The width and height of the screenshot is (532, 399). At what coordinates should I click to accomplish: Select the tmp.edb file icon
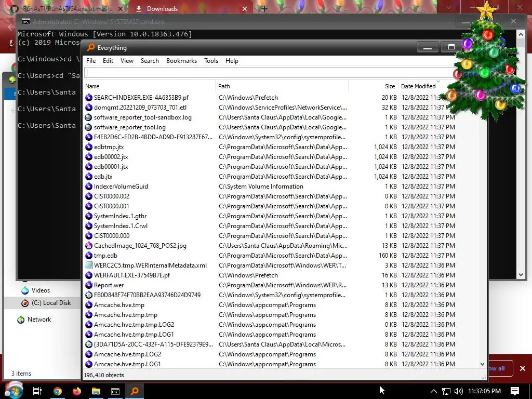88,256
